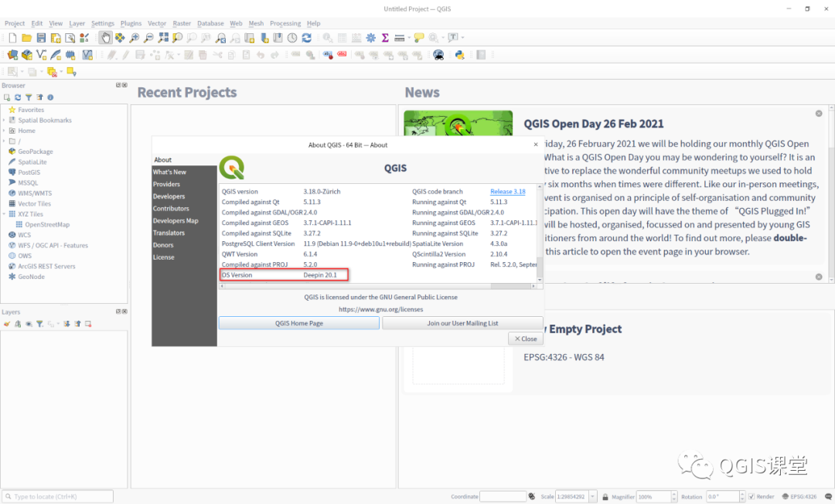Filter legend funnel icon in Layers panel

(x=39, y=324)
